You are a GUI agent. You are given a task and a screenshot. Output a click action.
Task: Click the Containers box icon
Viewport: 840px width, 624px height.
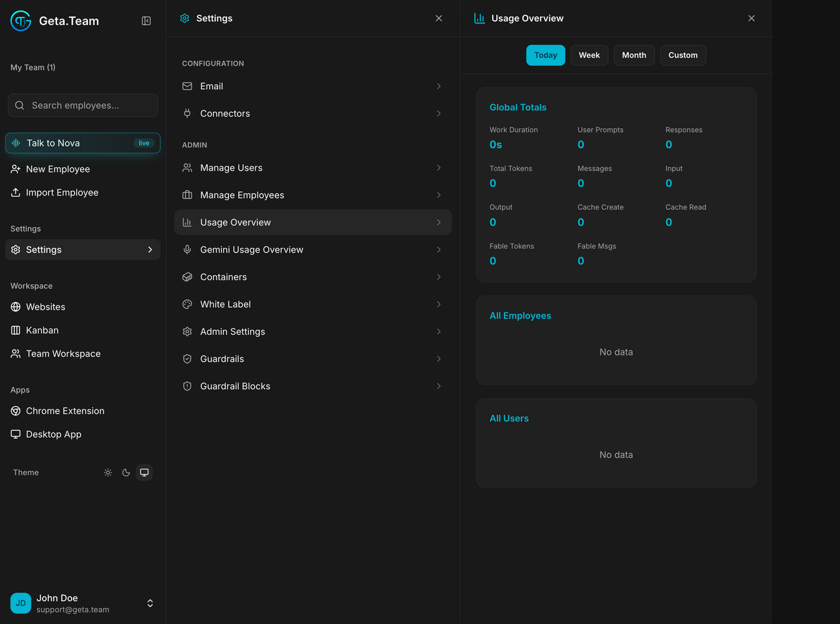[187, 277]
